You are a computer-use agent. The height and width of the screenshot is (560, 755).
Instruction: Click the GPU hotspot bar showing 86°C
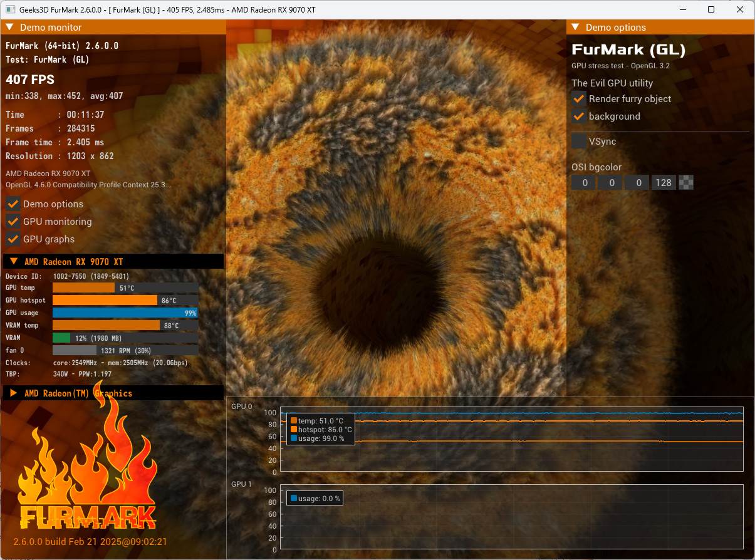click(x=125, y=300)
